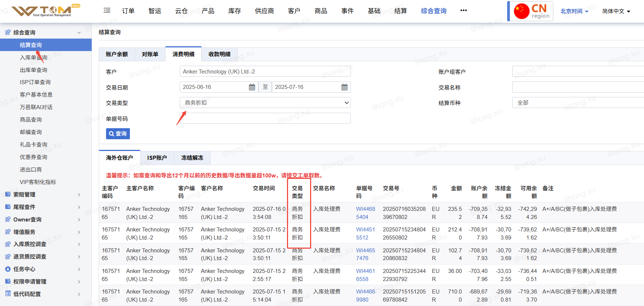
Task: Click amount cell 36.00
Action: (x=455, y=271)
